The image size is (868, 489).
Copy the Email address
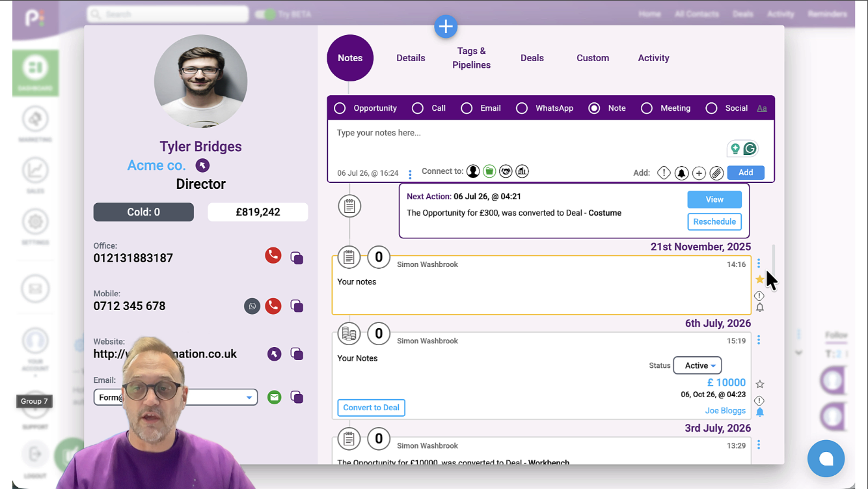click(x=297, y=397)
